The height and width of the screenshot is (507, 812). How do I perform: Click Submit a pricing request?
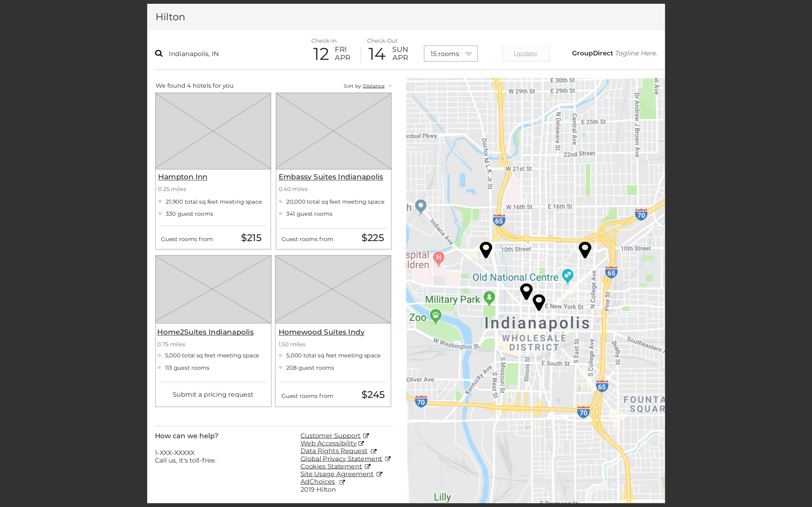click(213, 394)
